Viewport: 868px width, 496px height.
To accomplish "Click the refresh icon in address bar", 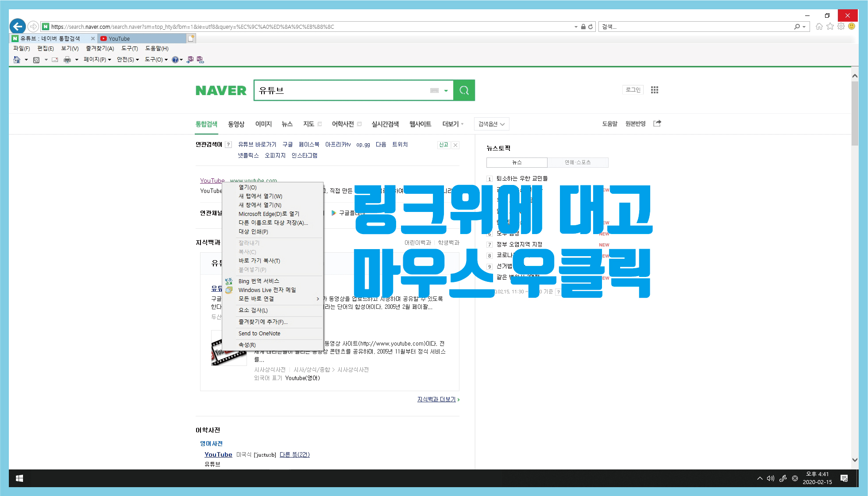I will tap(590, 27).
